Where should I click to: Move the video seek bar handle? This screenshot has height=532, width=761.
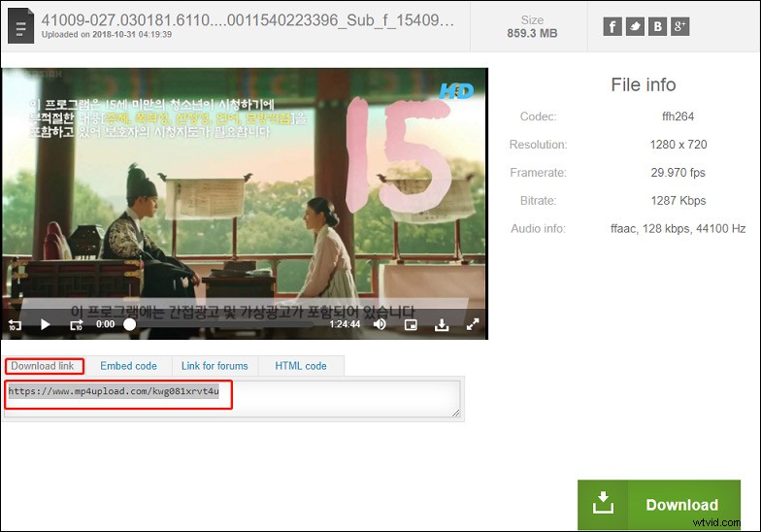tap(130, 324)
